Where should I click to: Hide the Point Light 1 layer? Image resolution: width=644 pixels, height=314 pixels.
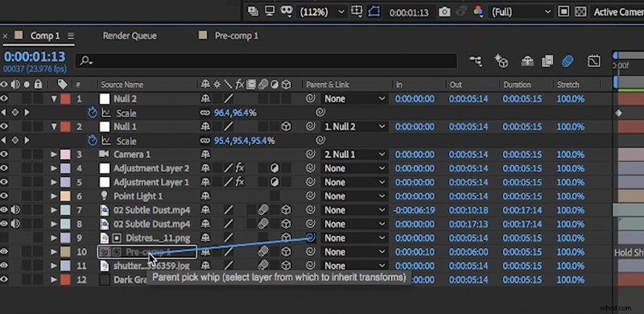[x=4, y=196]
